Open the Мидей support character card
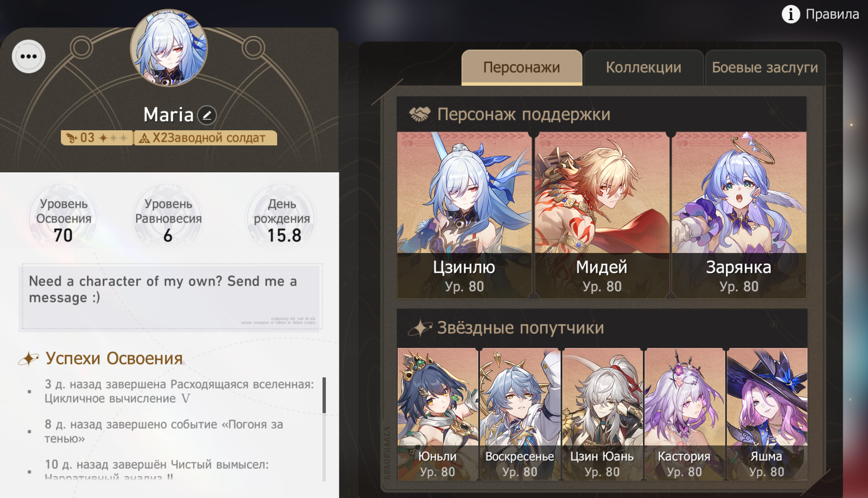This screenshot has width=868, height=498. [x=602, y=215]
